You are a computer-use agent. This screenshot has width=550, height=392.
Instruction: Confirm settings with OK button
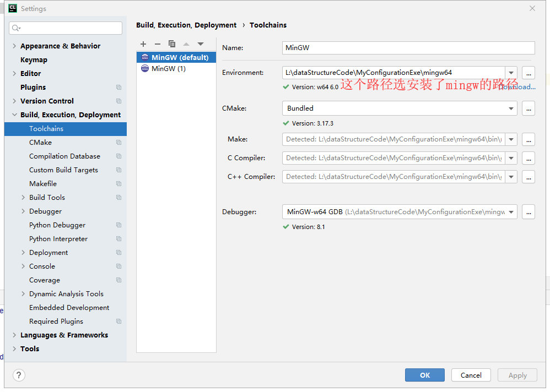coord(424,375)
